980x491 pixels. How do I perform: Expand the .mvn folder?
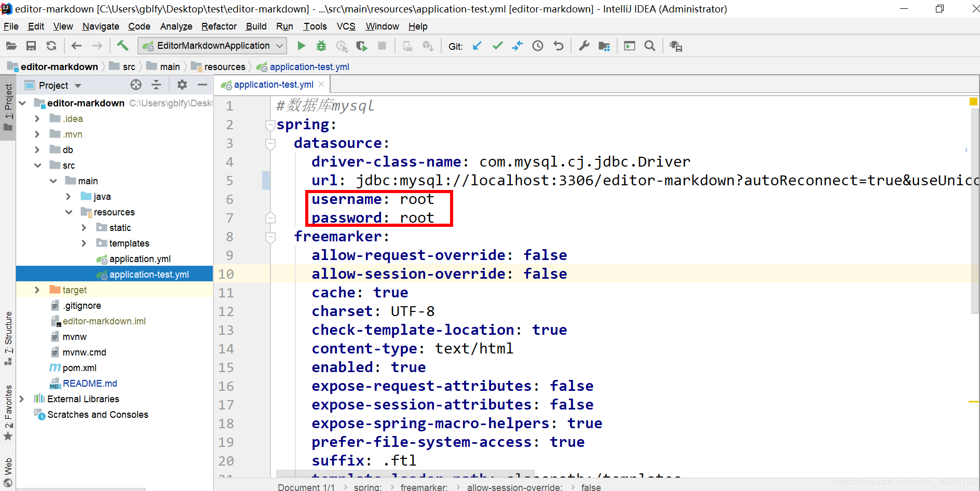pos(37,134)
